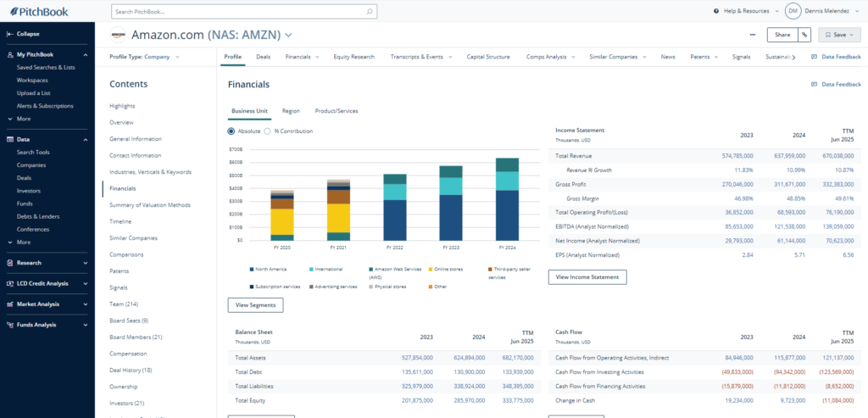Click the View Income Statement button
868x418 pixels.
pyautogui.click(x=588, y=276)
